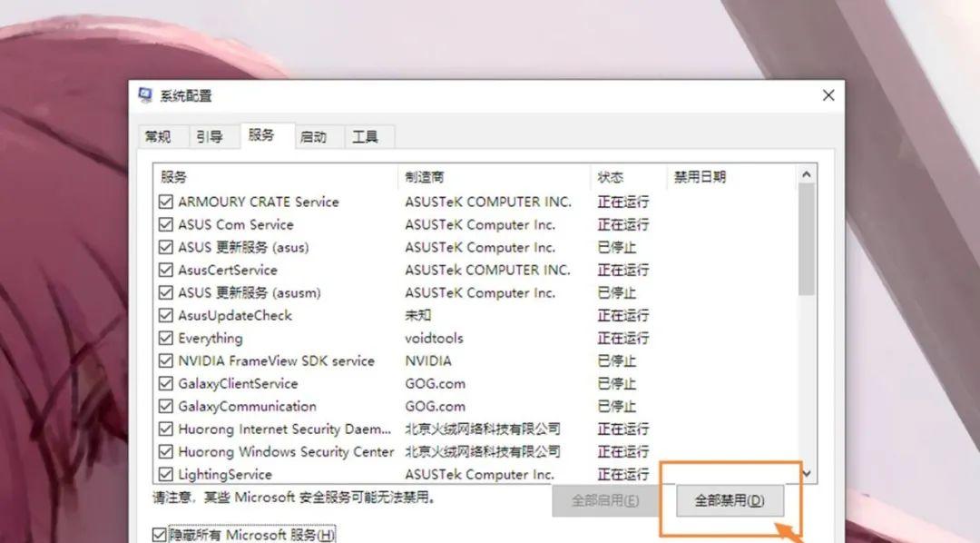
Task: Click the services list vertical scrollbar thumb
Action: coord(807,239)
